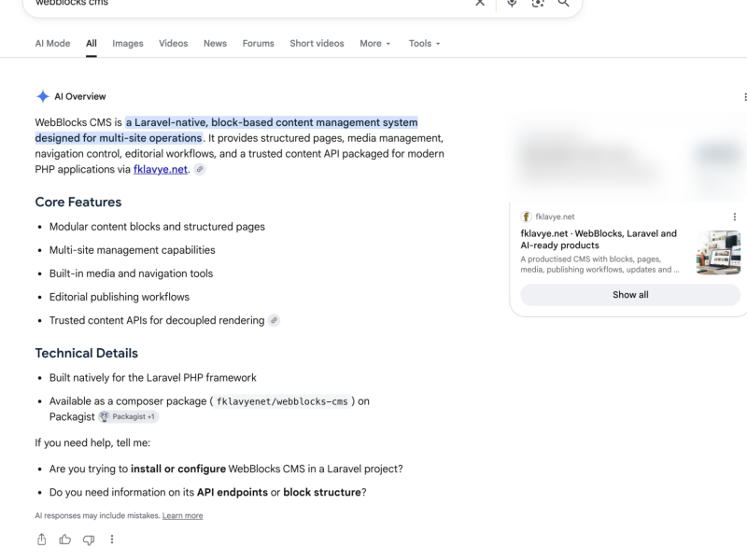Start voice search with the microphone icon

click(512, 3)
